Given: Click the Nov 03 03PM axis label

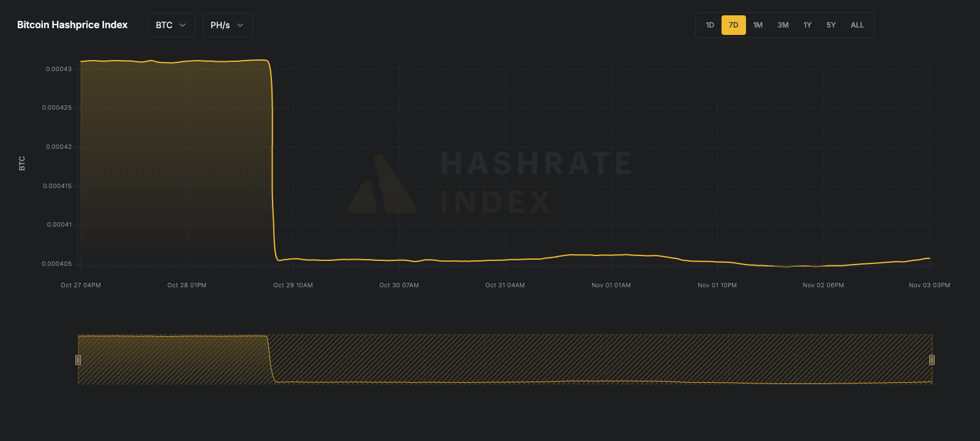Looking at the screenshot, I should click(930, 285).
